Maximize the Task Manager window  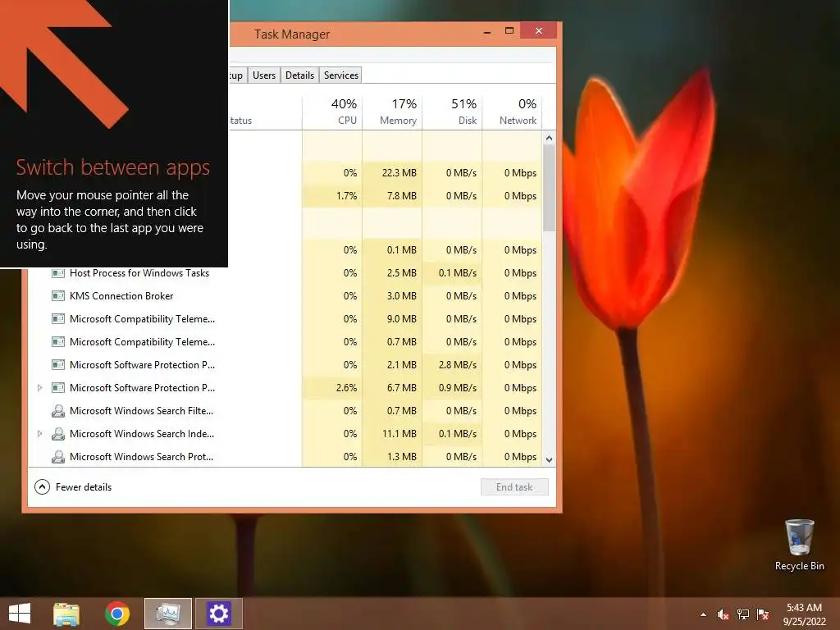pos(509,31)
